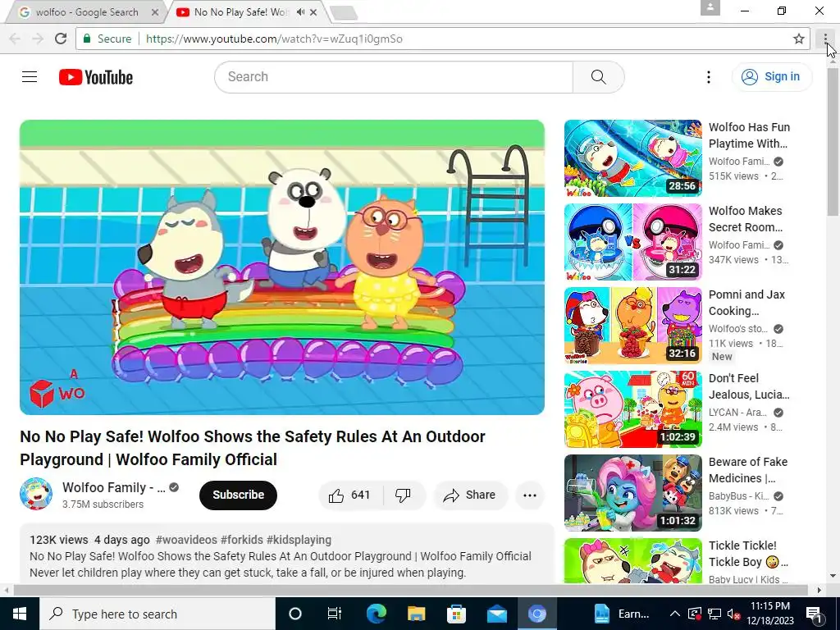Click the main video player
The width and height of the screenshot is (840, 630).
tap(282, 267)
